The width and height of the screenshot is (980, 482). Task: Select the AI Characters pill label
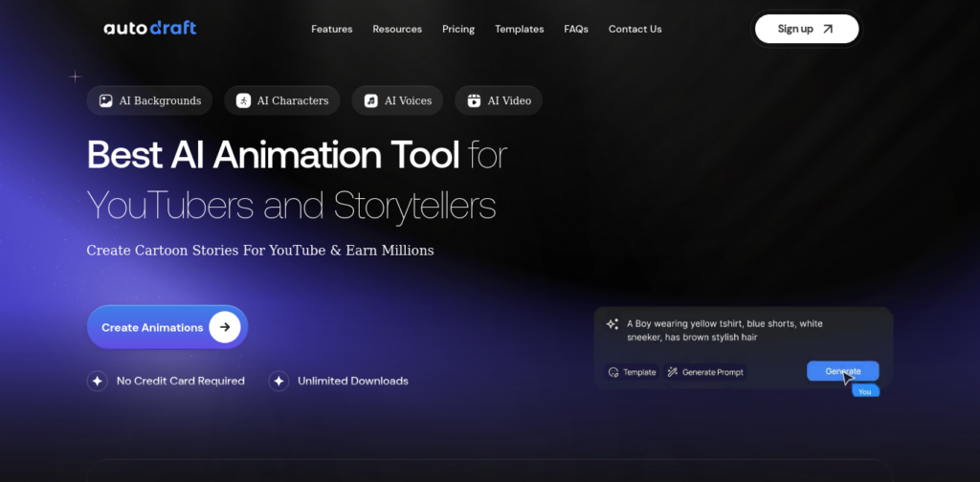pyautogui.click(x=293, y=100)
